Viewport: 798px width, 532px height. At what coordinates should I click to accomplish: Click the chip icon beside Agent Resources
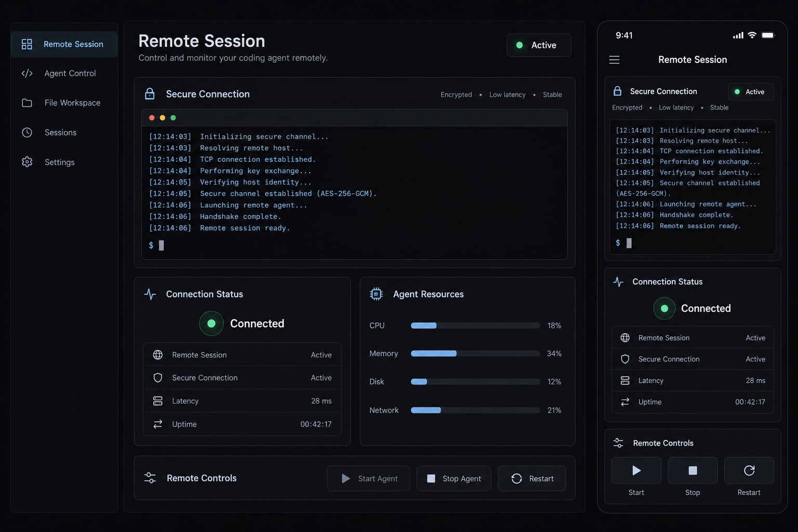[376, 294]
